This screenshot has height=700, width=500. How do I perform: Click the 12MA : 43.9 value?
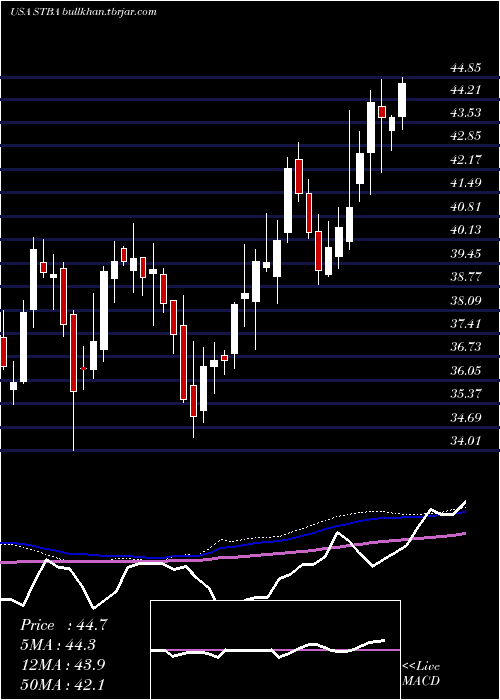pos(63,664)
